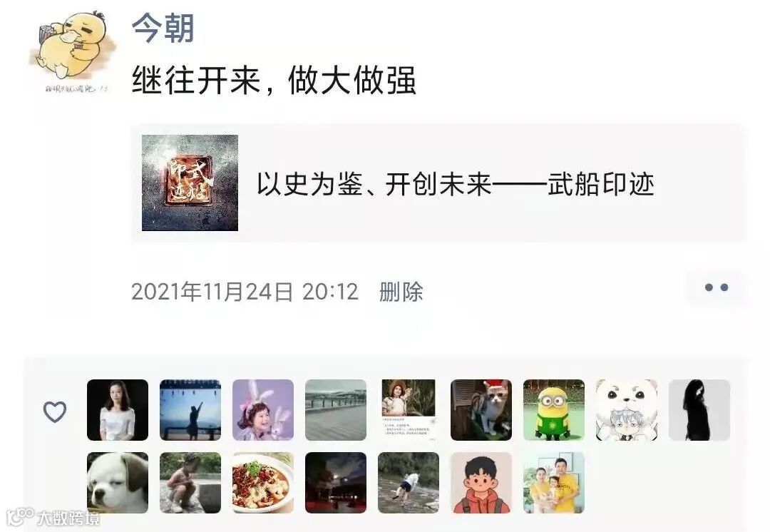770x532 pixels.
Task: Click the 删除 delete link
Action: 401,291
